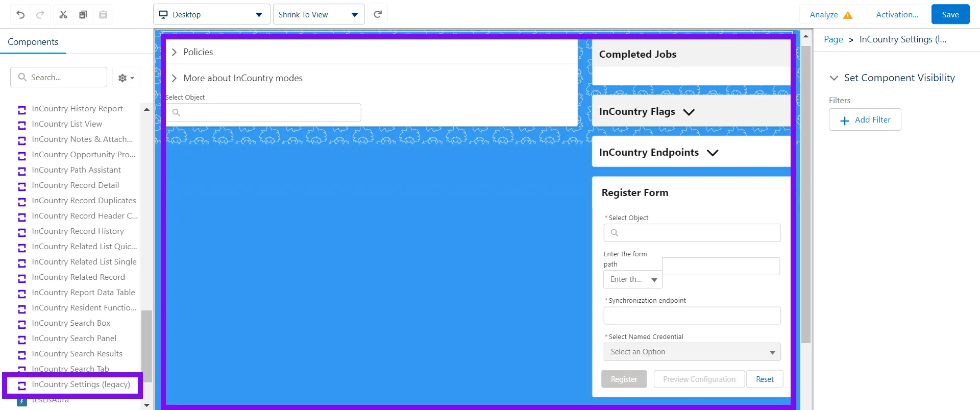
Task: Click InCountry Settings breadcrumb text
Action: [x=903, y=39]
